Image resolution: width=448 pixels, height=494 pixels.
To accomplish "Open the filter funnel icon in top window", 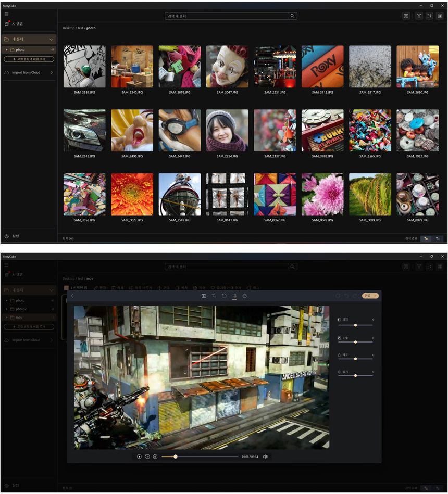I will click(x=419, y=16).
